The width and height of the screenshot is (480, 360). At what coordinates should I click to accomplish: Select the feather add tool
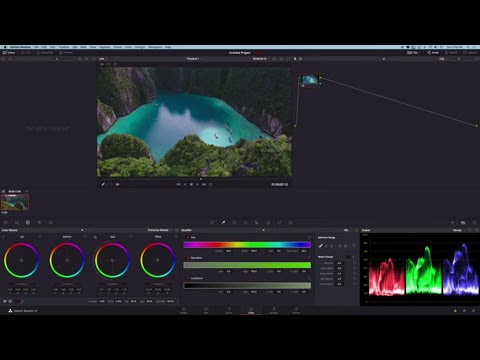coord(346,246)
